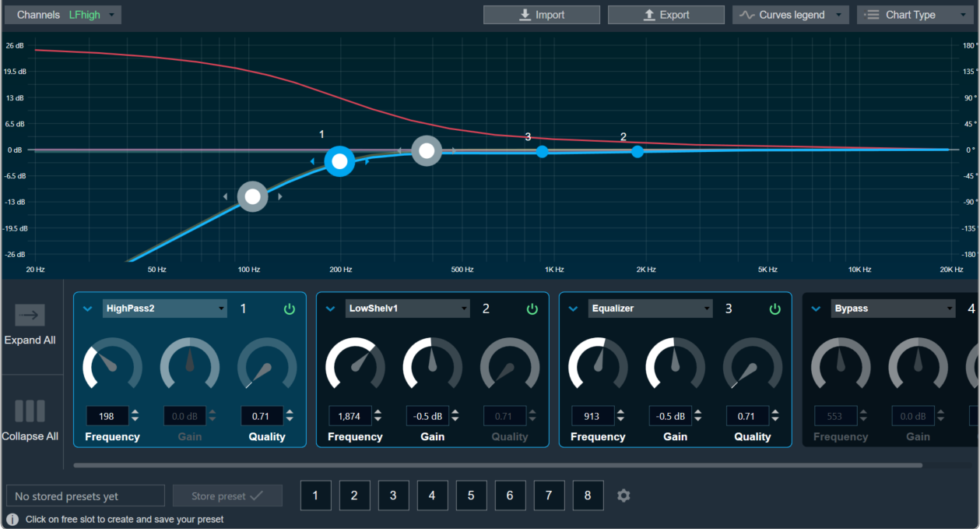Toggle power for filter 2 LowShelv1

click(x=532, y=309)
